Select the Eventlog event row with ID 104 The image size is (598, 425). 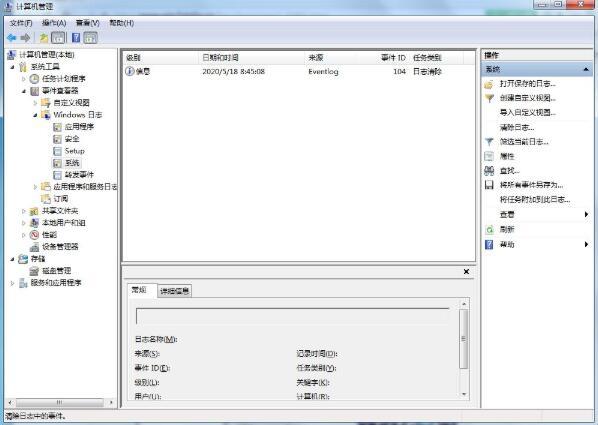coord(299,71)
